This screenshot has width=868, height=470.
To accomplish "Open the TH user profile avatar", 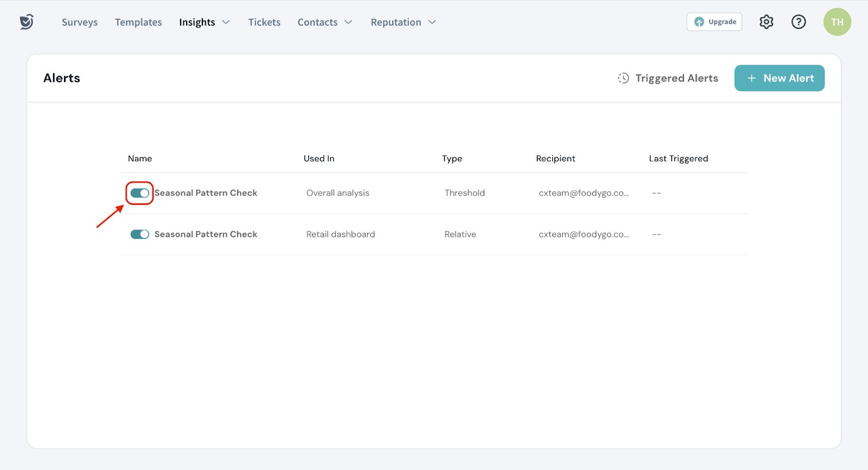I will [x=837, y=22].
